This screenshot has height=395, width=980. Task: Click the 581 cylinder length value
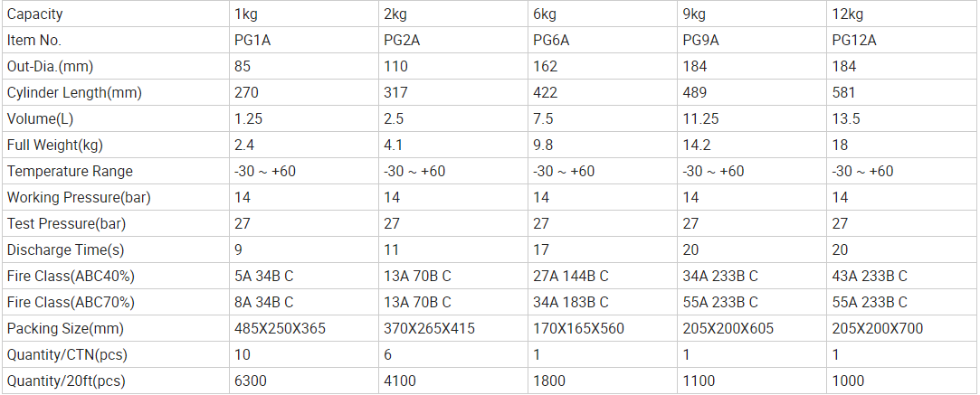[x=844, y=93]
